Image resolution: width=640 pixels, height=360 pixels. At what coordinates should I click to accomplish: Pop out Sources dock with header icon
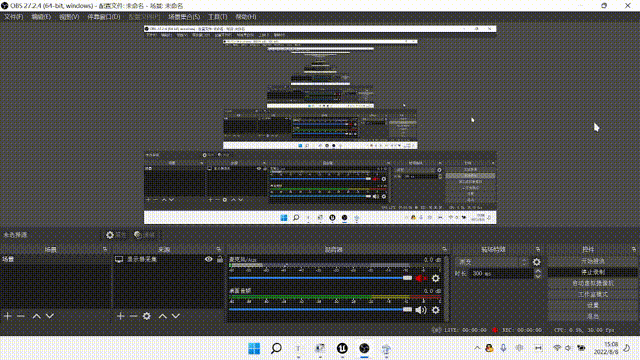pos(218,249)
